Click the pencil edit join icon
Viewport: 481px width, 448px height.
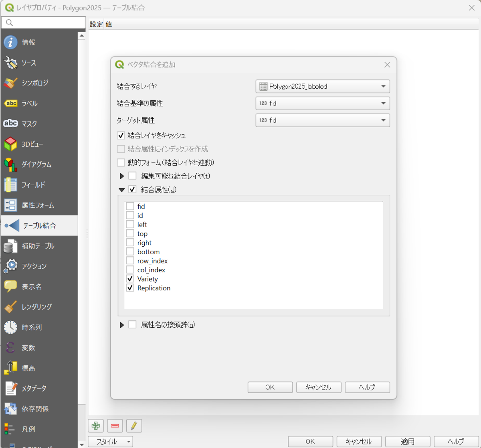coord(134,426)
